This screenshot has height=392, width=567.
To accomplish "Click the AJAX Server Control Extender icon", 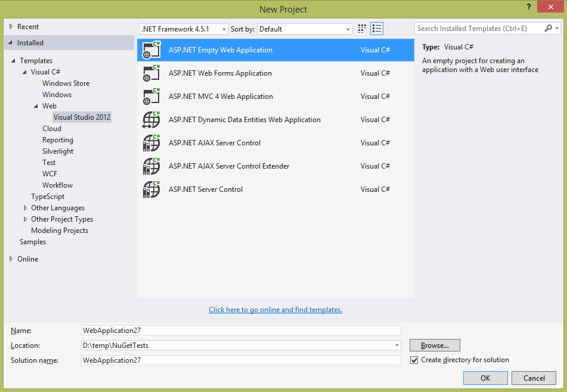I will point(151,166).
